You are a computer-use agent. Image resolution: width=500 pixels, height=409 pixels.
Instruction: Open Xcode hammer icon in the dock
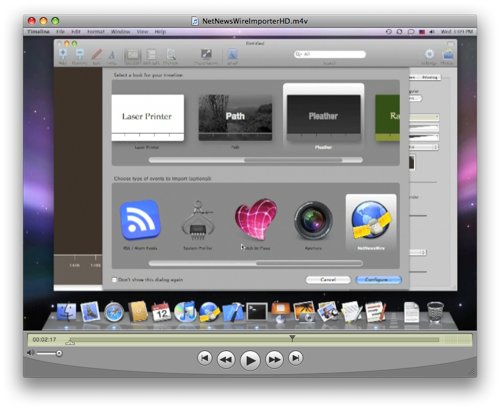233,312
